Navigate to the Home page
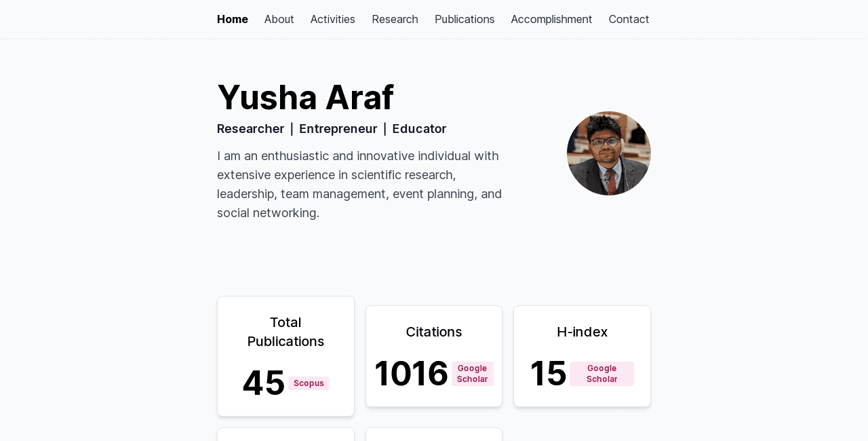 point(232,18)
